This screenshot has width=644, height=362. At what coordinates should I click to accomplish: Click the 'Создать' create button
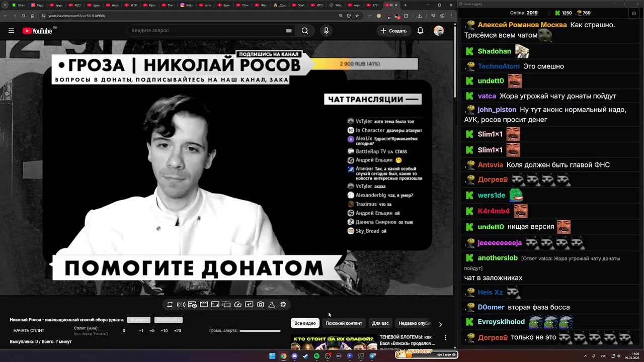point(393,31)
